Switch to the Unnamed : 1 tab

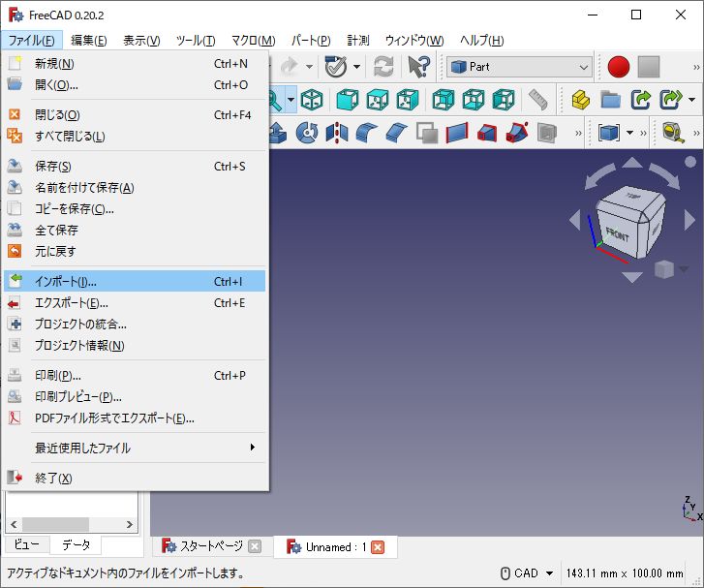pos(334,546)
